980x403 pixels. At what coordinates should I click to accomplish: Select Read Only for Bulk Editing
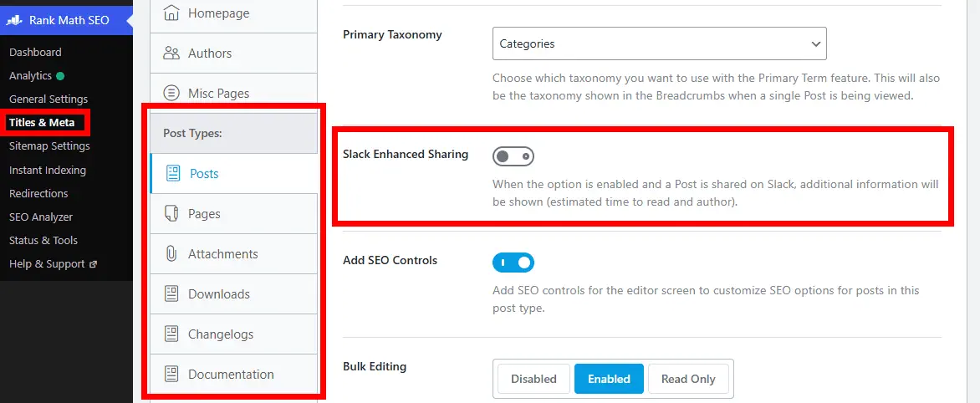(688, 379)
